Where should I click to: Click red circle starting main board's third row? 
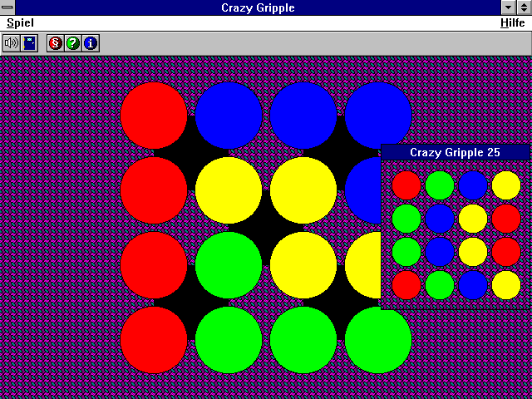tap(154, 265)
